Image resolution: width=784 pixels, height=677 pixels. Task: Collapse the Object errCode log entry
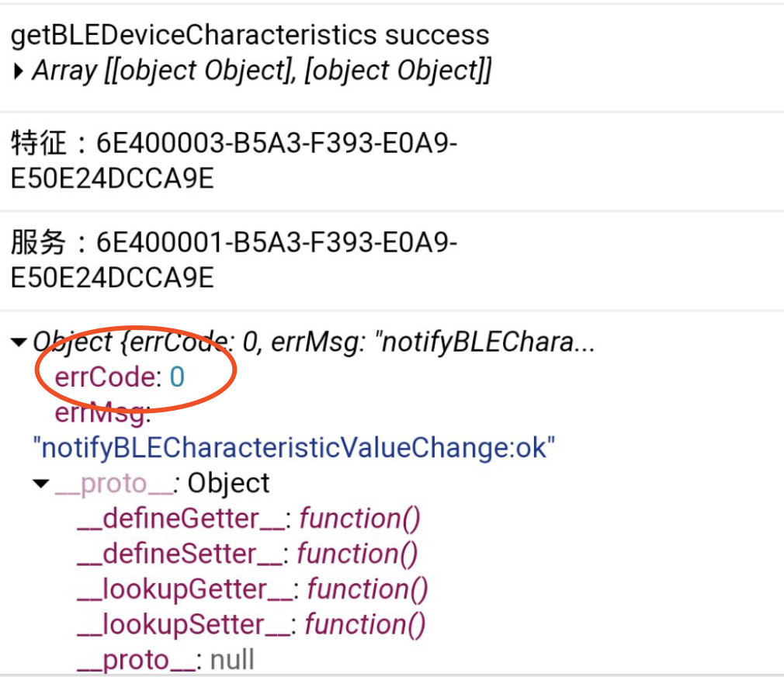(x=19, y=342)
